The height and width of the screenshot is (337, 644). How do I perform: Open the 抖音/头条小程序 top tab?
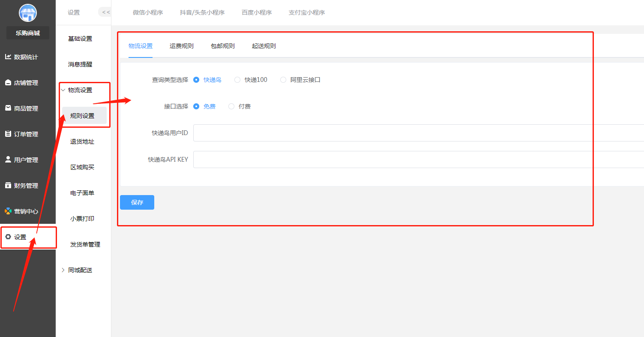point(202,12)
